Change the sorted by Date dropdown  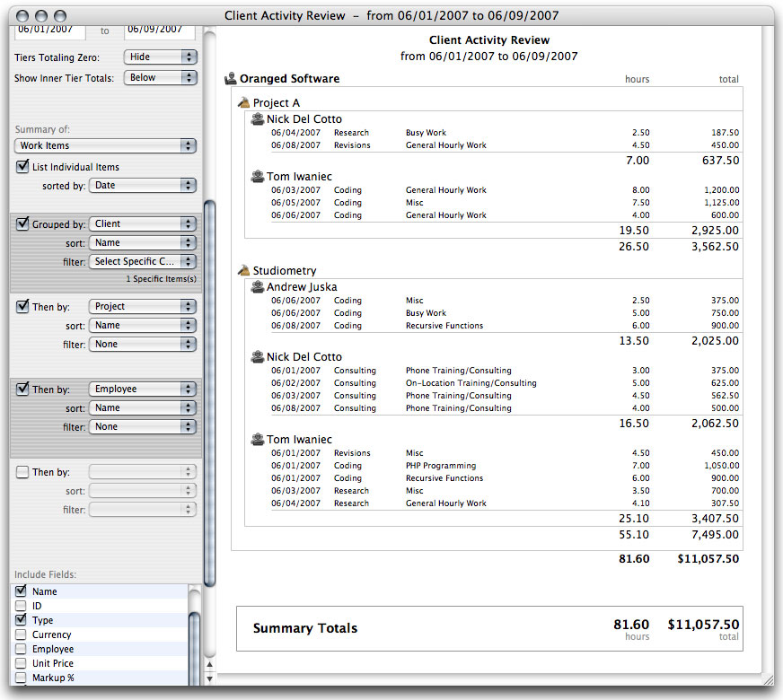(x=143, y=185)
